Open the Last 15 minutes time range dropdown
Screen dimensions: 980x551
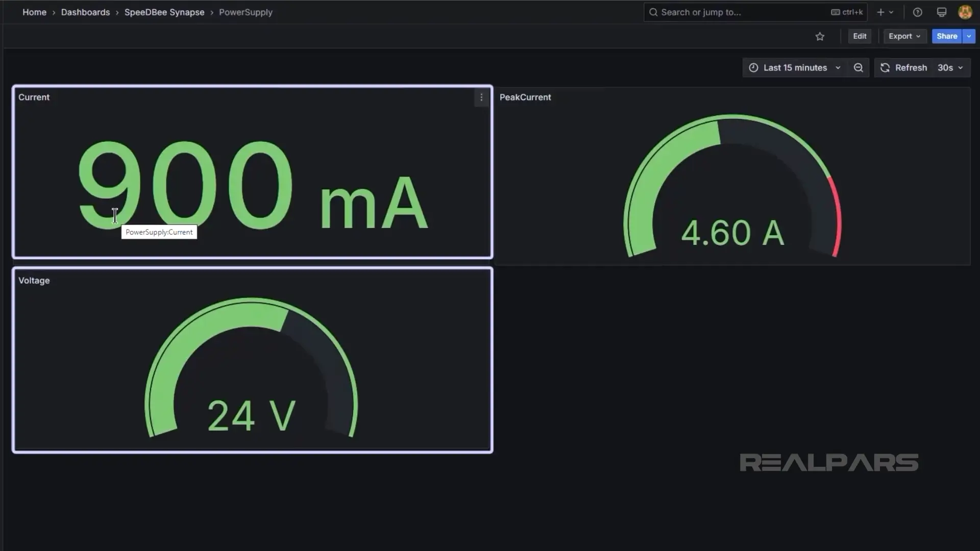(794, 68)
